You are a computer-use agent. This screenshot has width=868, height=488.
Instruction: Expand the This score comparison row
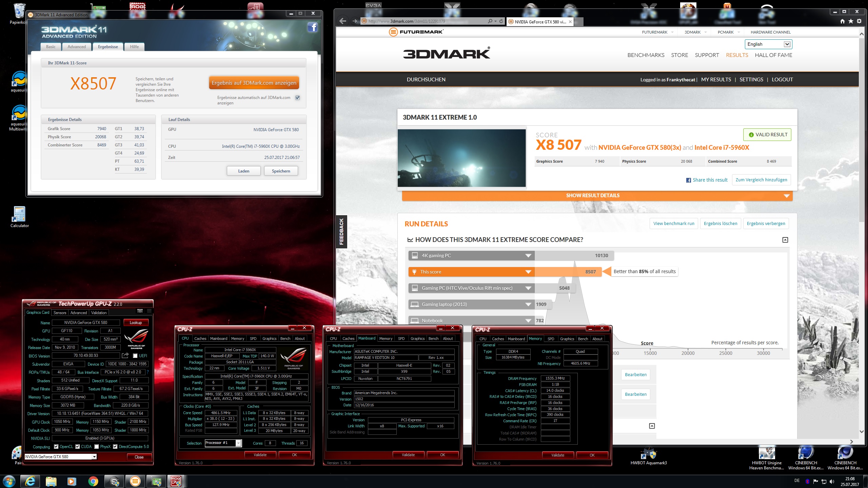[x=471, y=272]
